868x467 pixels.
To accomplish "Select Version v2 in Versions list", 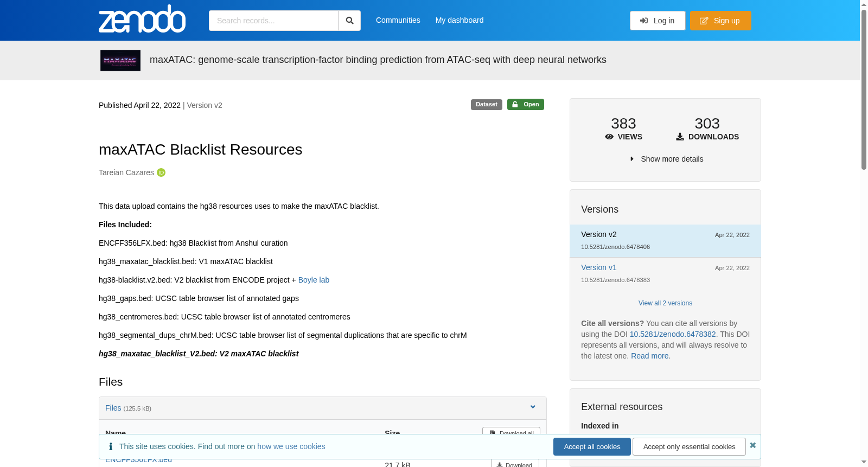I will [665, 241].
